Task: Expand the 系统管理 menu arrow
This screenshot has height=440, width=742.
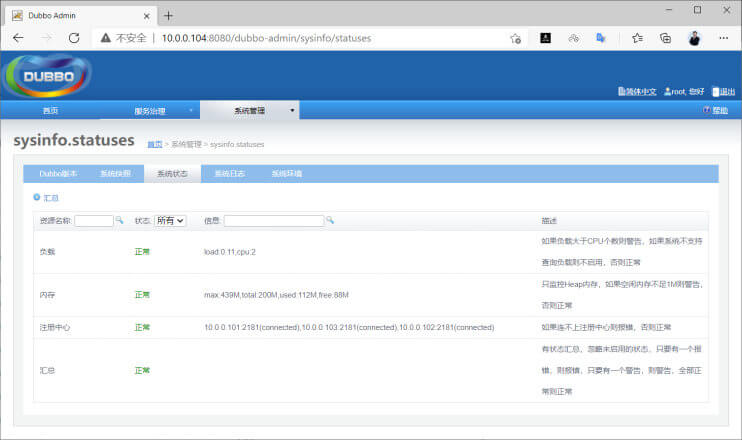Action: click(292, 110)
